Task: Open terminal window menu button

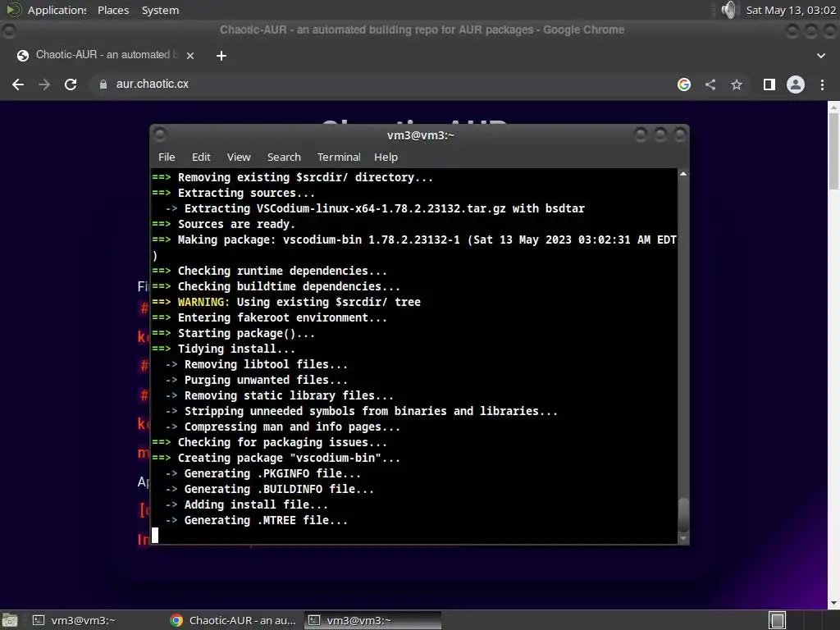Action: [x=160, y=135]
